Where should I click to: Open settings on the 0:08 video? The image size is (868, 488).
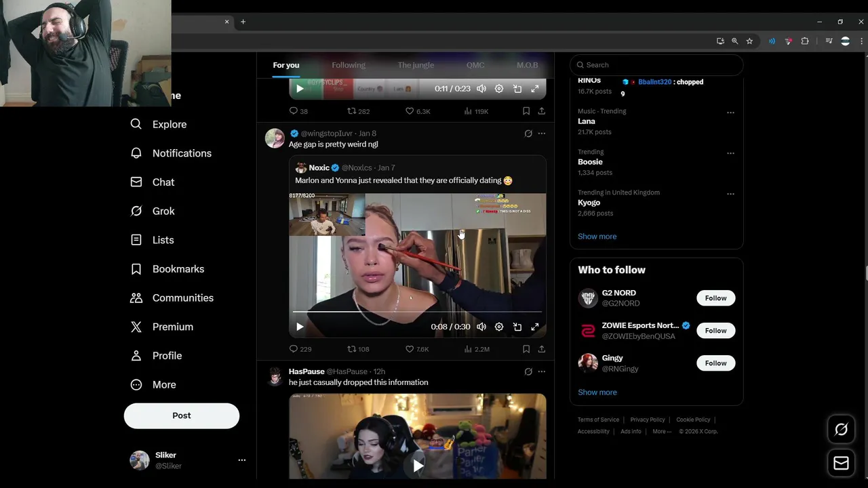pyautogui.click(x=499, y=327)
